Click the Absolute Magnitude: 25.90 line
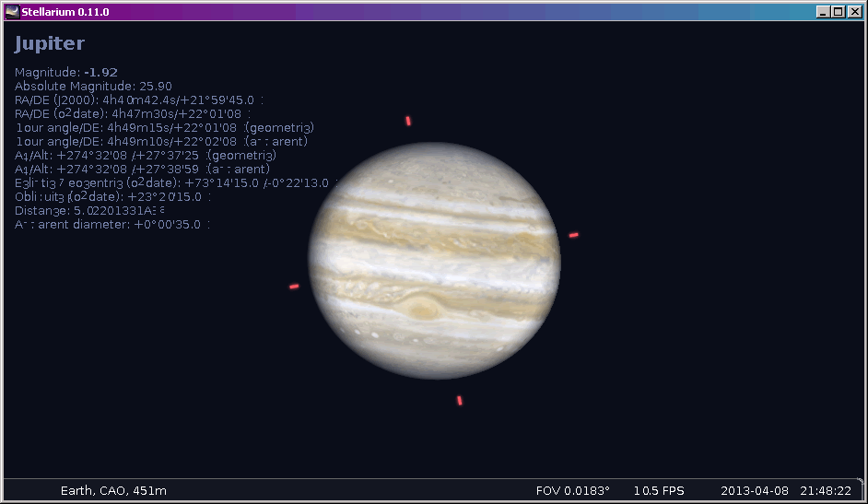 click(93, 87)
